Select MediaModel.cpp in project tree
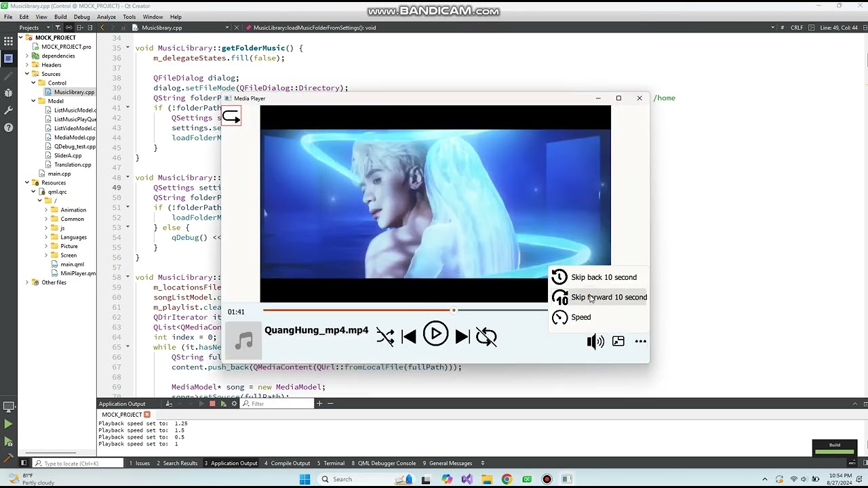 pyautogui.click(x=71, y=138)
